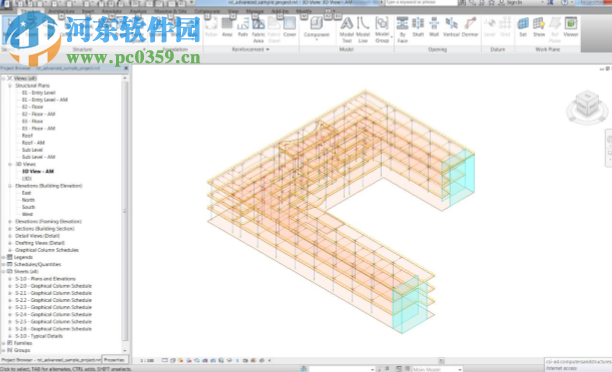
Task: Click the Project Browser vertical scrollbar
Action: click(125, 211)
